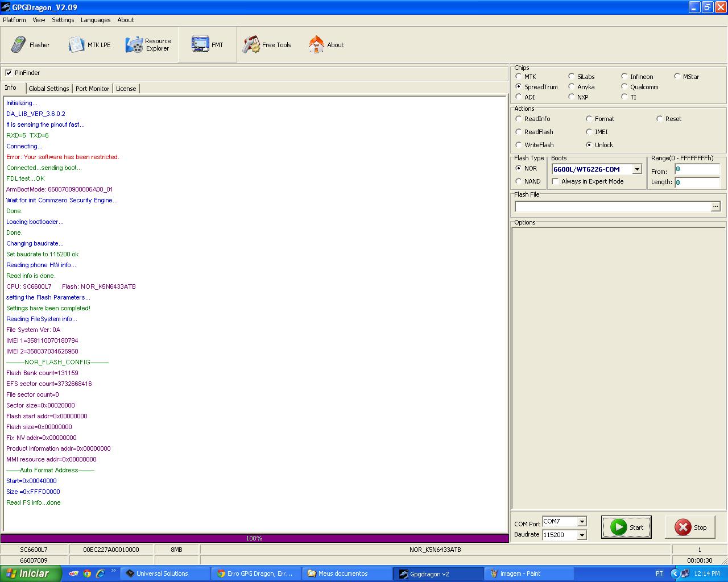
Task: Click the red software restricted error line
Action: coord(63,157)
